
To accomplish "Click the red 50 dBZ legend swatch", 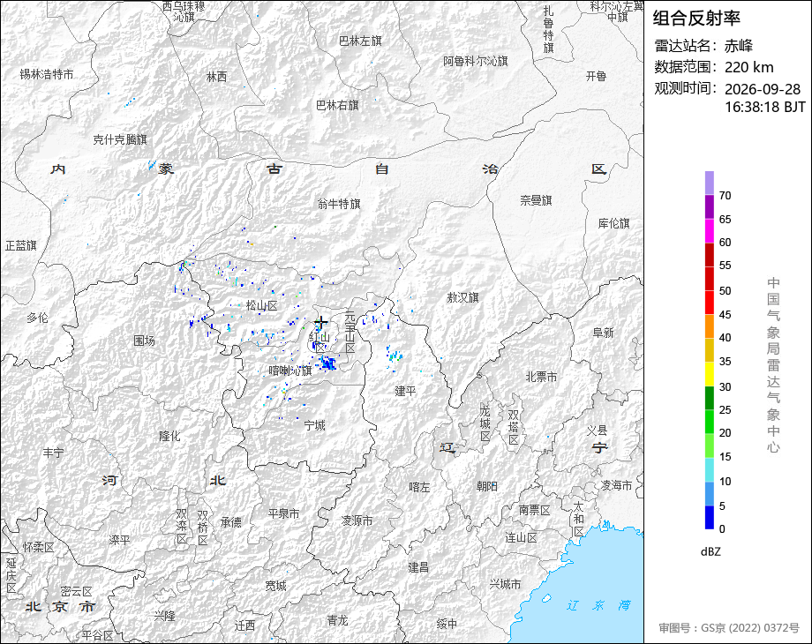I will [709, 279].
